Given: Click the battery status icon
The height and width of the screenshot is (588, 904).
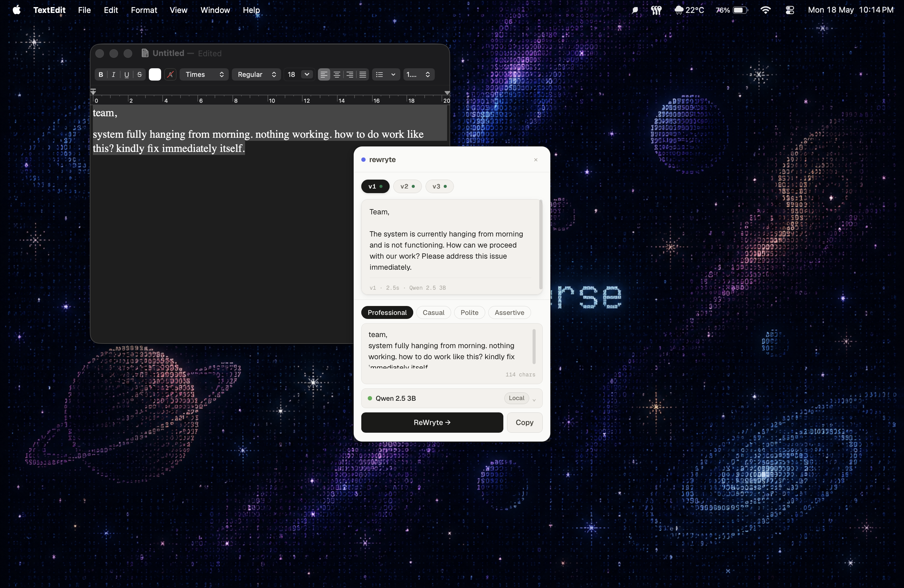Looking at the screenshot, I should point(740,10).
